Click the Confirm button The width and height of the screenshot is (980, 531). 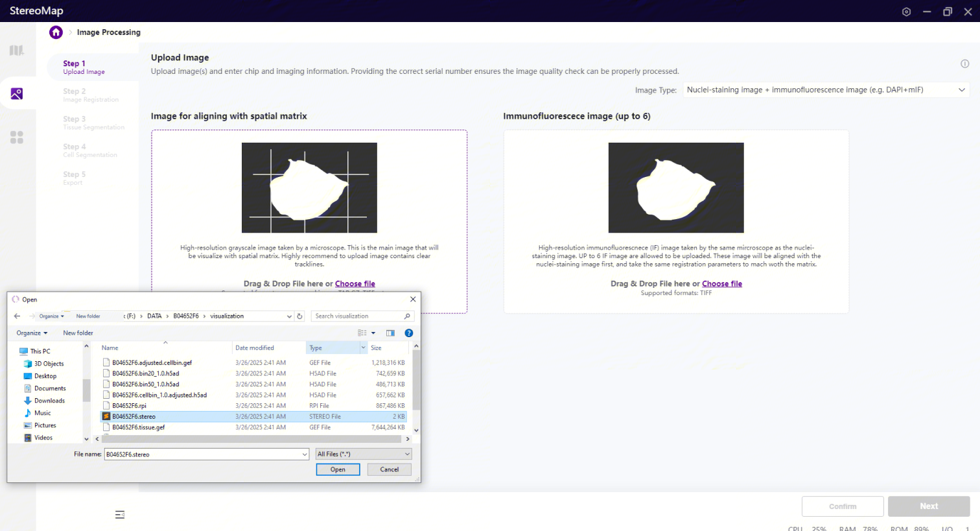(x=843, y=506)
